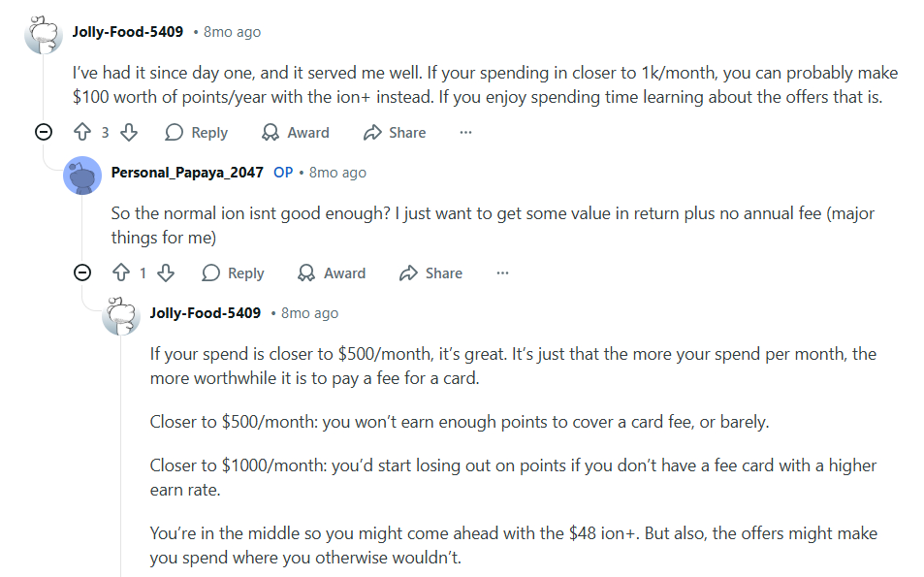
Task: Collapse the top-level comment thread
Action: 43,131
